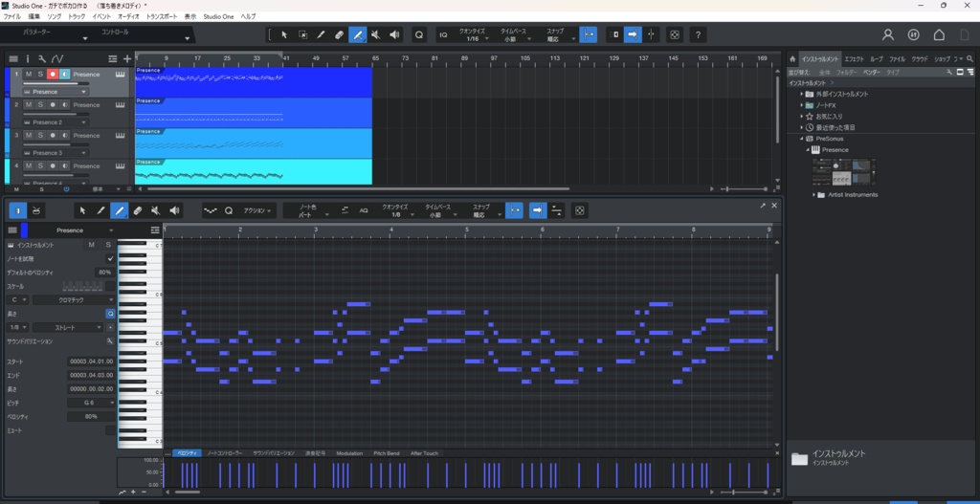The width and height of the screenshot is (980, 504).
Task: Toggle IQ input quantize in main toolbar
Action: (443, 35)
